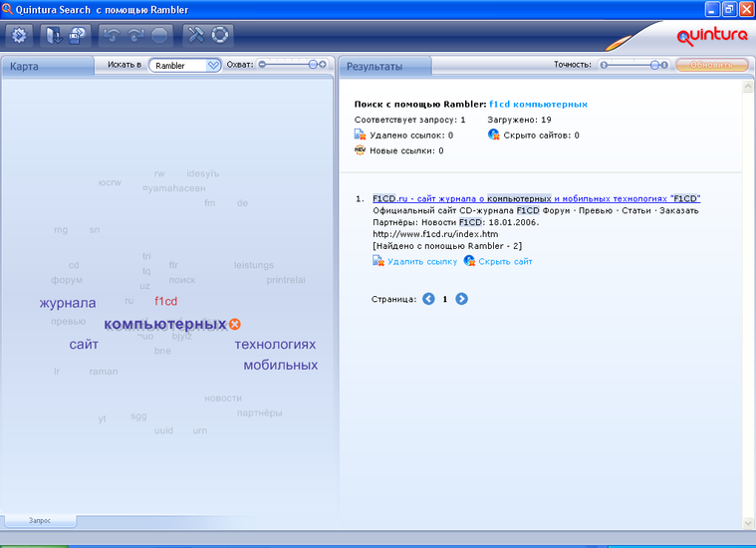Select the faded word новости in the map

coord(223,398)
